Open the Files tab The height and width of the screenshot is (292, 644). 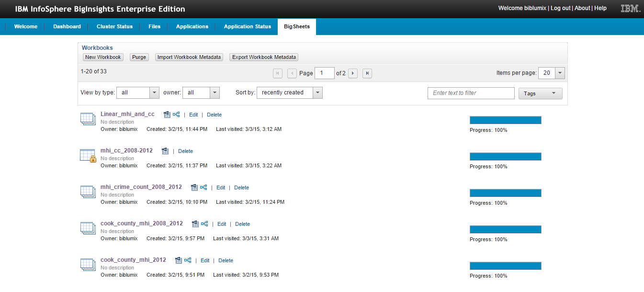(155, 26)
